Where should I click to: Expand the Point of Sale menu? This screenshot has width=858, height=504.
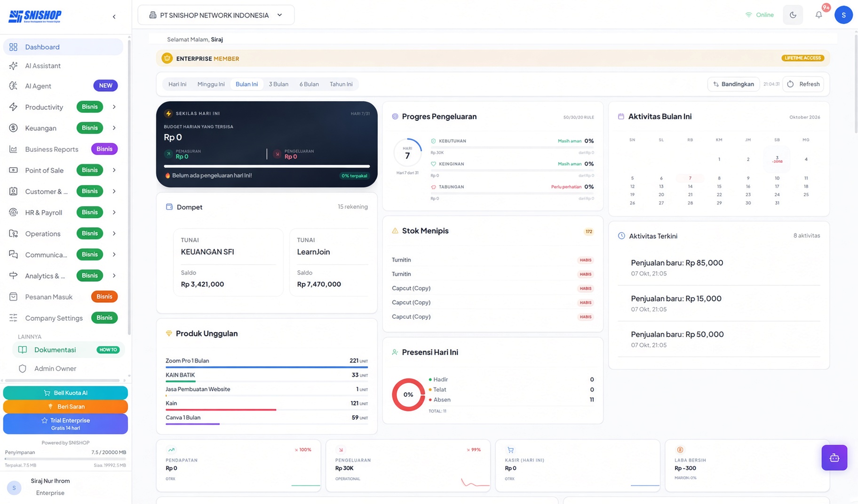[114, 170]
